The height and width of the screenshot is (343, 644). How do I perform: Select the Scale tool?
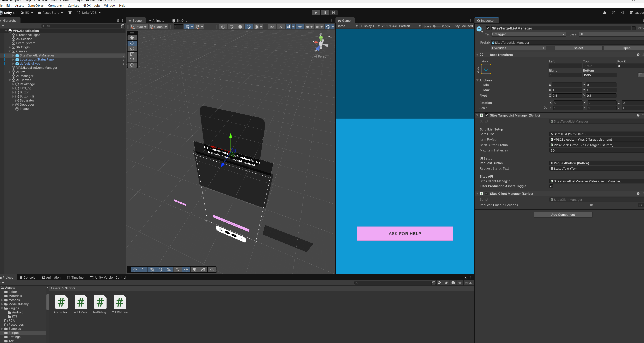132,54
